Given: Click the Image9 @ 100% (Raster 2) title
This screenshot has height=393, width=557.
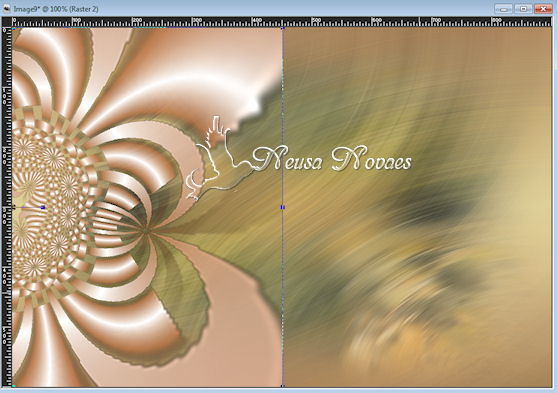Looking at the screenshot, I should pyautogui.click(x=56, y=9).
